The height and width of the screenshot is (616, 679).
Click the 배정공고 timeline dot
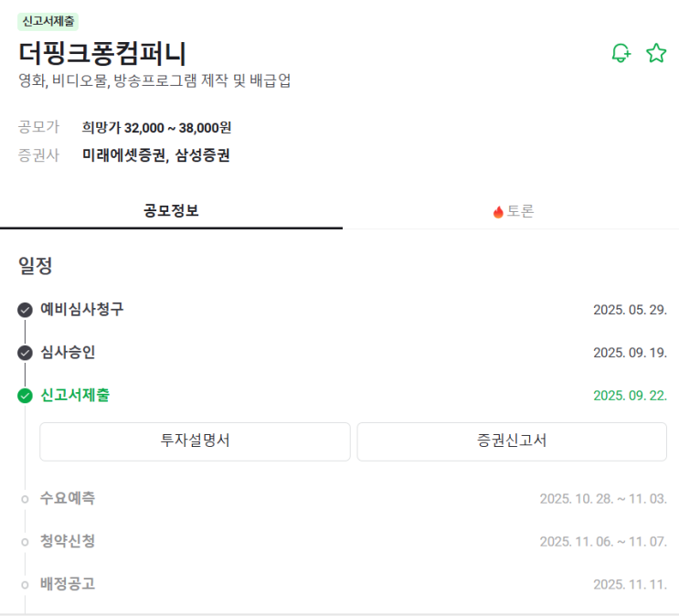click(25, 585)
